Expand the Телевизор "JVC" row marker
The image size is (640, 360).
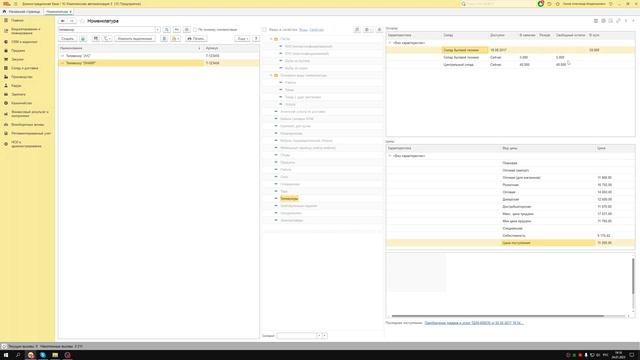coord(62,56)
